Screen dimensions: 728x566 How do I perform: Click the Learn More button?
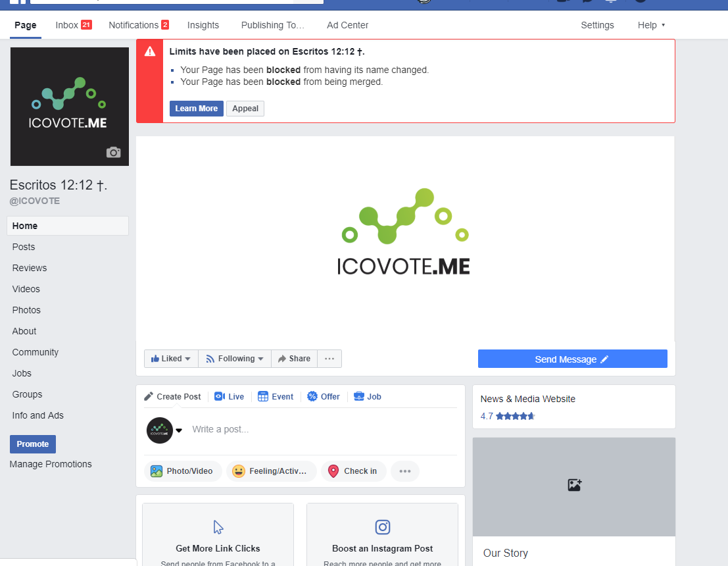[197, 109]
